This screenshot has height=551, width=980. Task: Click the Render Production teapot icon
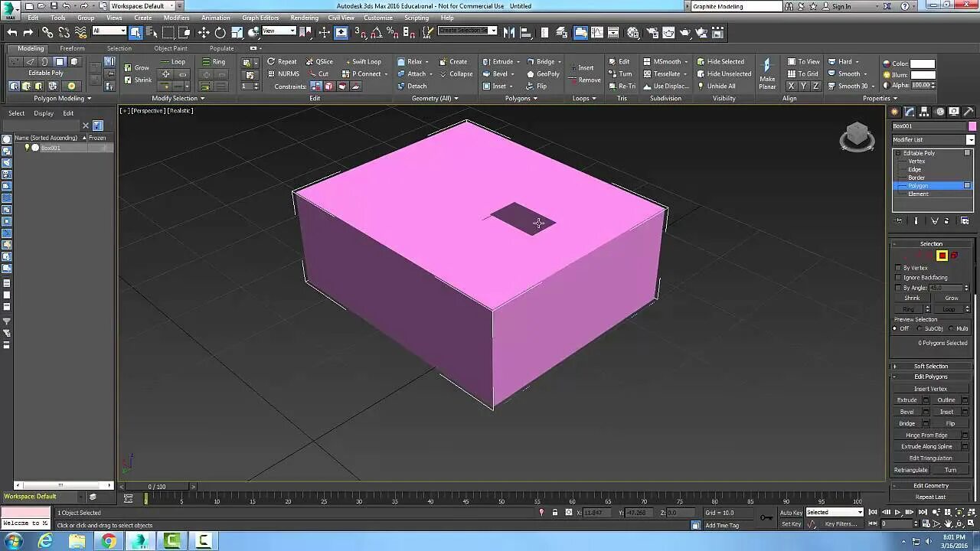click(x=686, y=32)
